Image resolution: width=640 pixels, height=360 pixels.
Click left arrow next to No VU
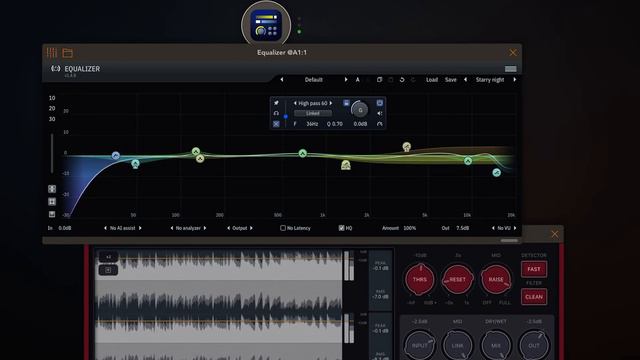tap(493, 228)
